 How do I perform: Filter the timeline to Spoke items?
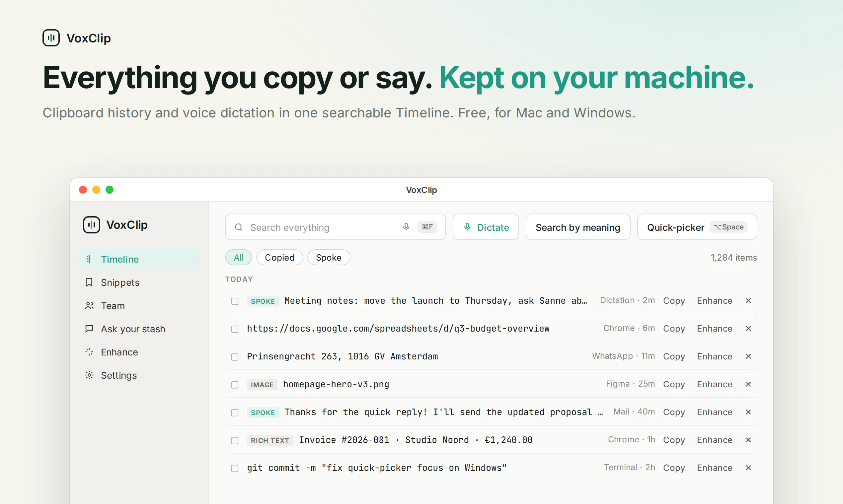pyautogui.click(x=329, y=257)
